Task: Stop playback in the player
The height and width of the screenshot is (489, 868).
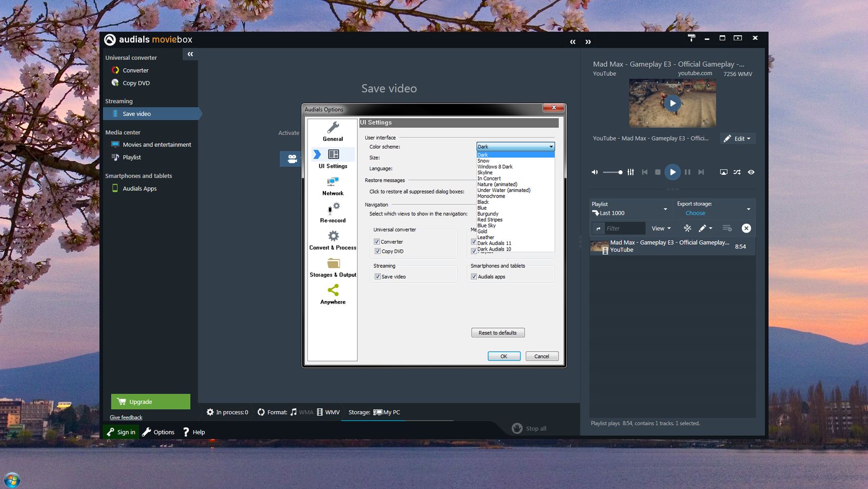Action: click(x=658, y=172)
